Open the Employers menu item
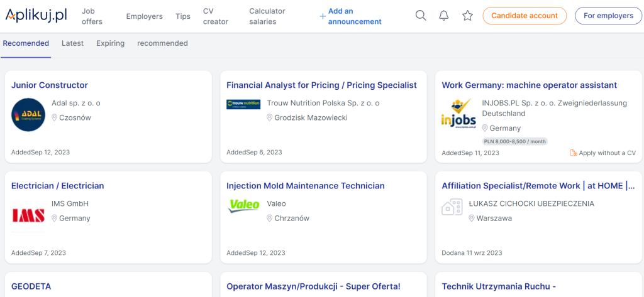 (144, 16)
